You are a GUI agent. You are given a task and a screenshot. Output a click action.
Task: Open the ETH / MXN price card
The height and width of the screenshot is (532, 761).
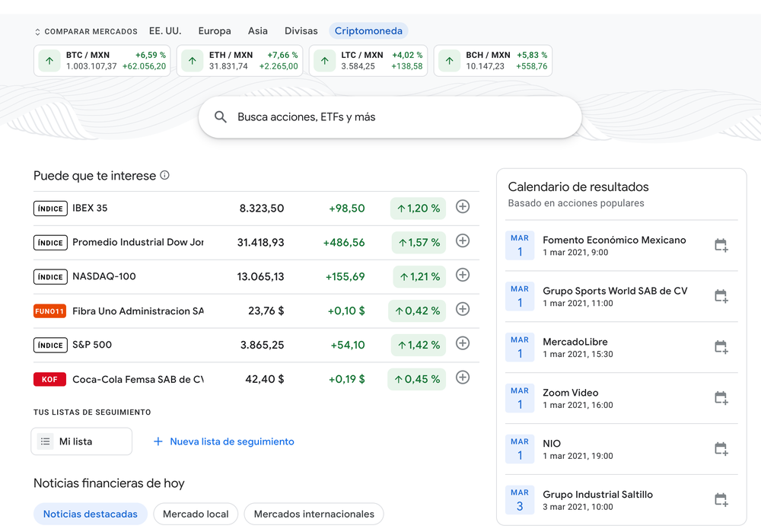click(240, 61)
